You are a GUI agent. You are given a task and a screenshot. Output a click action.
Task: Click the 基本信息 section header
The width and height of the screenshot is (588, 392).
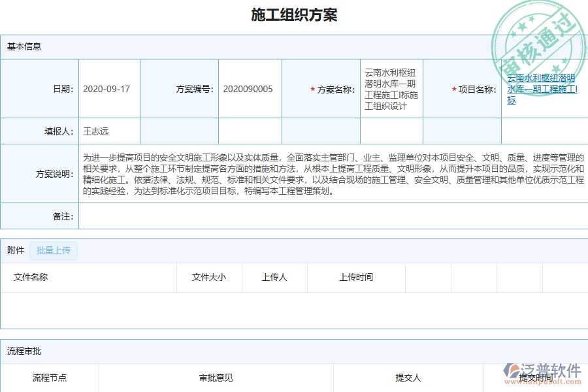point(23,46)
